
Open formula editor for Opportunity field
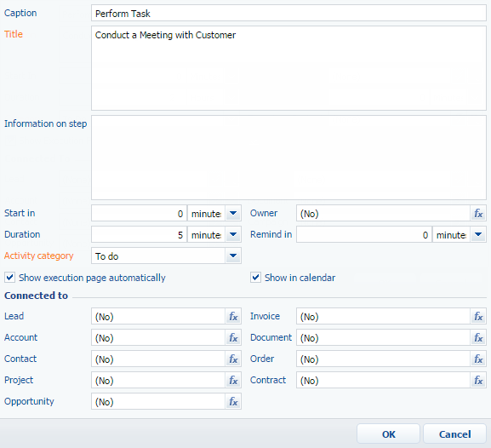pyautogui.click(x=233, y=402)
